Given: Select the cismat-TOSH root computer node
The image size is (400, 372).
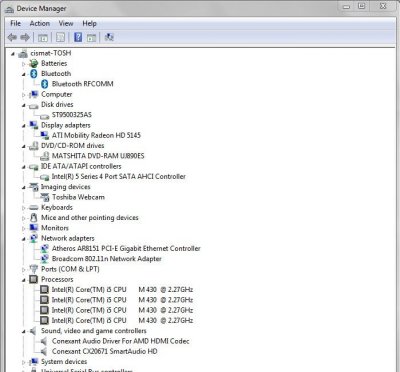Looking at the screenshot, I should [51, 53].
